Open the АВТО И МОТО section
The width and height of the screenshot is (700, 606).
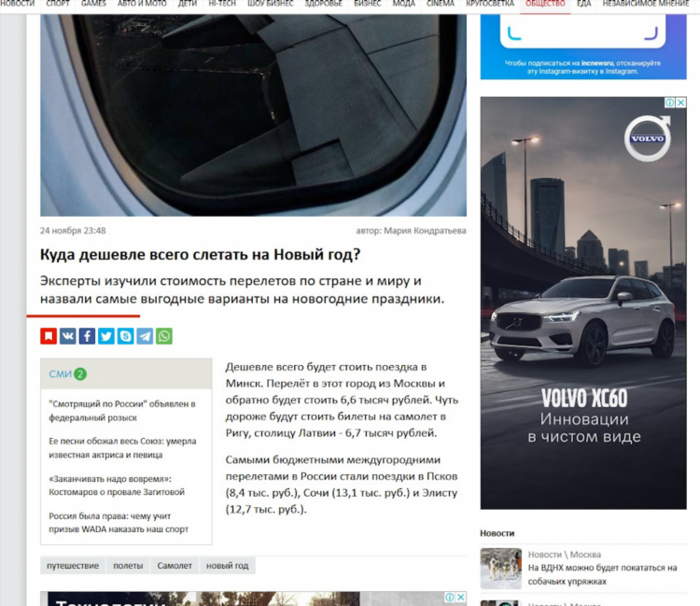point(142,4)
